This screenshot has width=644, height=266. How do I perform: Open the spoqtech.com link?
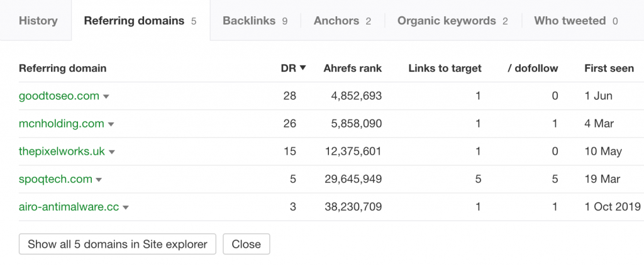pyautogui.click(x=55, y=179)
